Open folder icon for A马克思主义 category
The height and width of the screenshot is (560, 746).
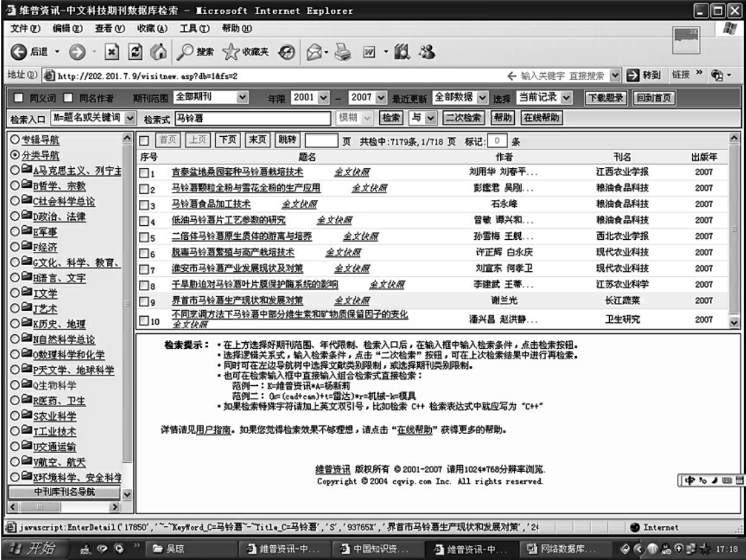coord(27,169)
